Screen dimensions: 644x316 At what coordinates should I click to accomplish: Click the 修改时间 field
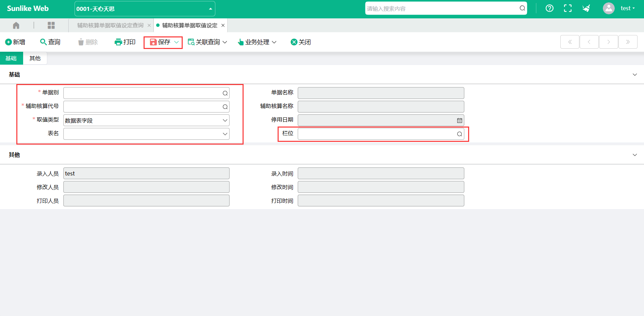click(x=381, y=187)
